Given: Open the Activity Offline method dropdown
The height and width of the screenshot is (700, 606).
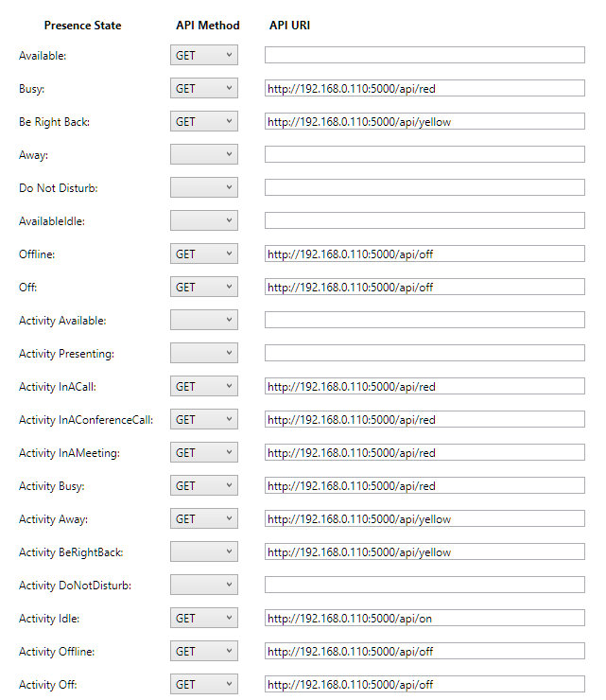Looking at the screenshot, I should tap(204, 652).
